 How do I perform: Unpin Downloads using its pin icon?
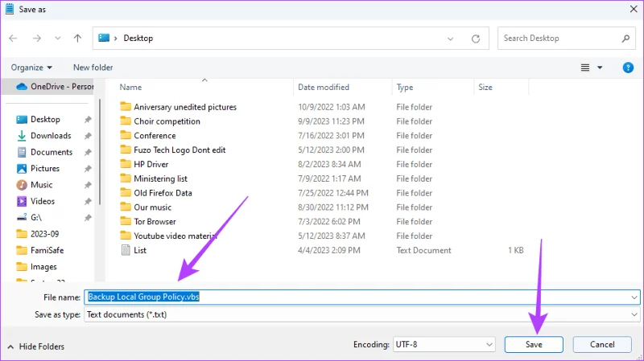pos(88,136)
